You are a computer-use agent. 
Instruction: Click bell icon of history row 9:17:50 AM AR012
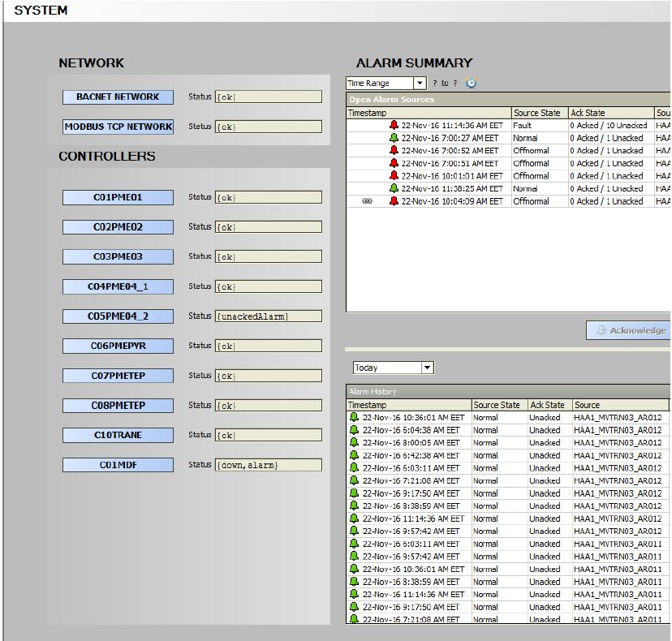[354, 493]
